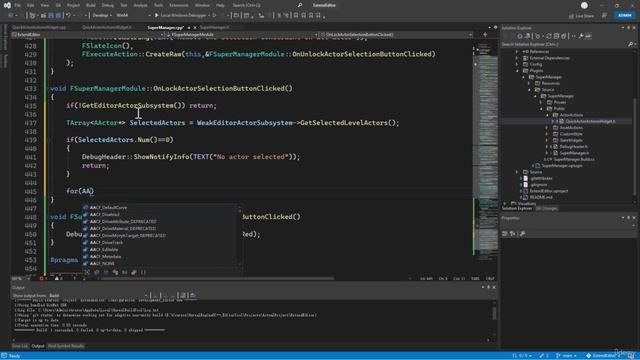The image size is (640, 360).
Task: Switch to the SuperManager.h tab
Action: 214,27
